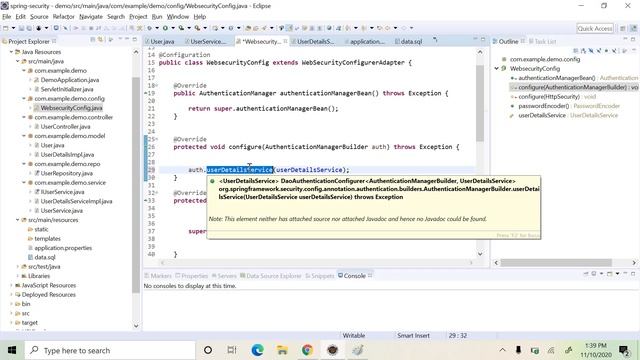The height and width of the screenshot is (360, 640).
Task: Maximize the editor area
Action: (x=483, y=39)
